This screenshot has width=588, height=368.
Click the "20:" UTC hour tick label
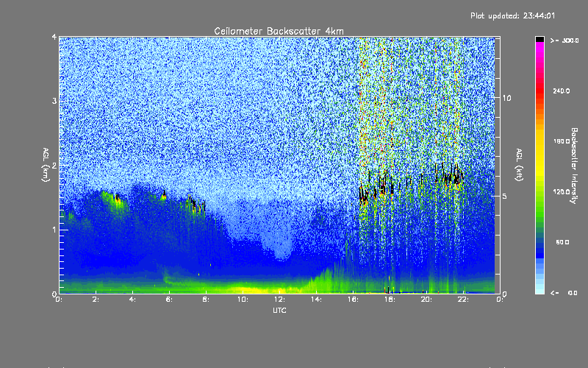426,300
